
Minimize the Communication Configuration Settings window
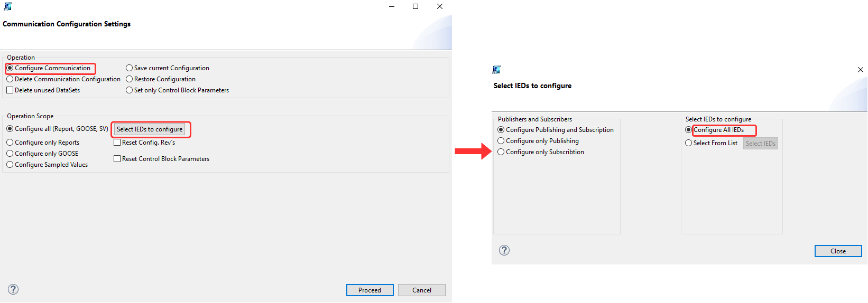click(392, 6)
